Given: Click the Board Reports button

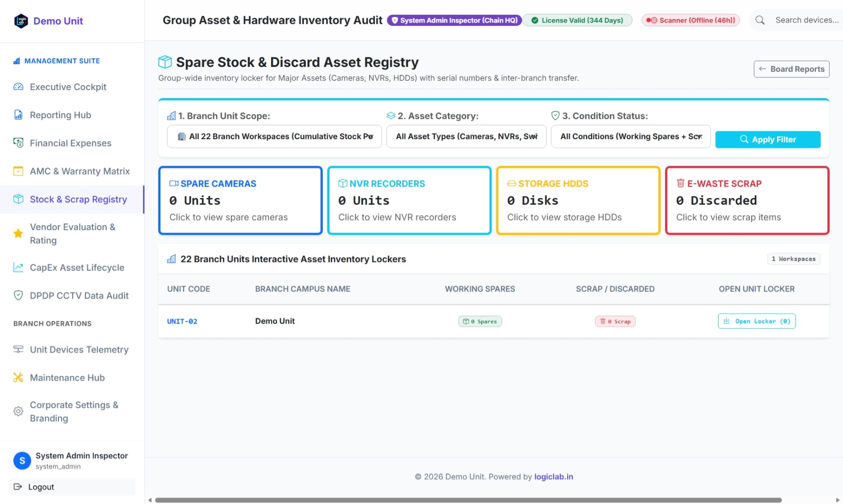Looking at the screenshot, I should (x=791, y=69).
